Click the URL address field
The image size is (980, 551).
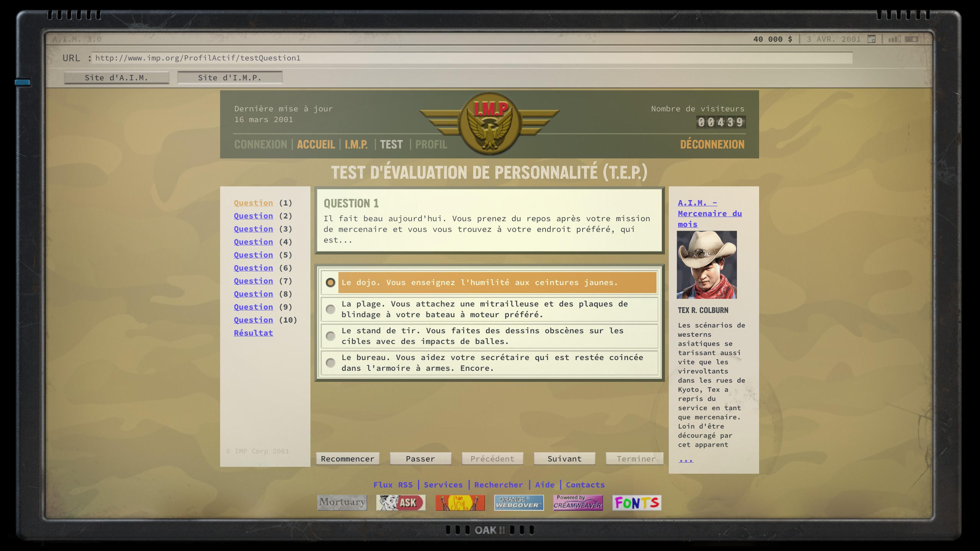pos(472,58)
